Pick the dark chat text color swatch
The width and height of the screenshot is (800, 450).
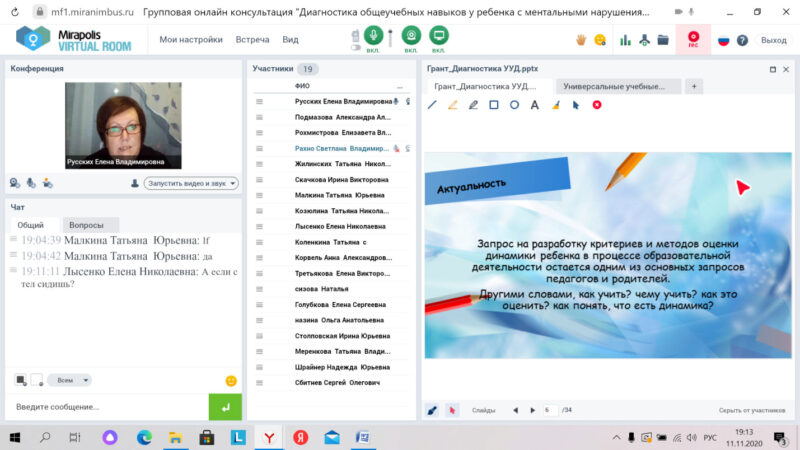pyautogui.click(x=20, y=380)
